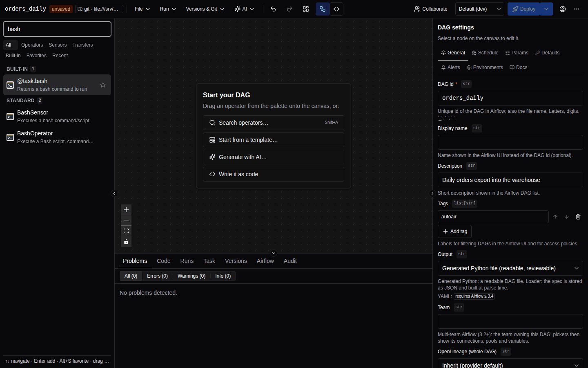Viewport: 588px width, 368px height.
Task: Delete the autoair tag
Action: pos(578,217)
